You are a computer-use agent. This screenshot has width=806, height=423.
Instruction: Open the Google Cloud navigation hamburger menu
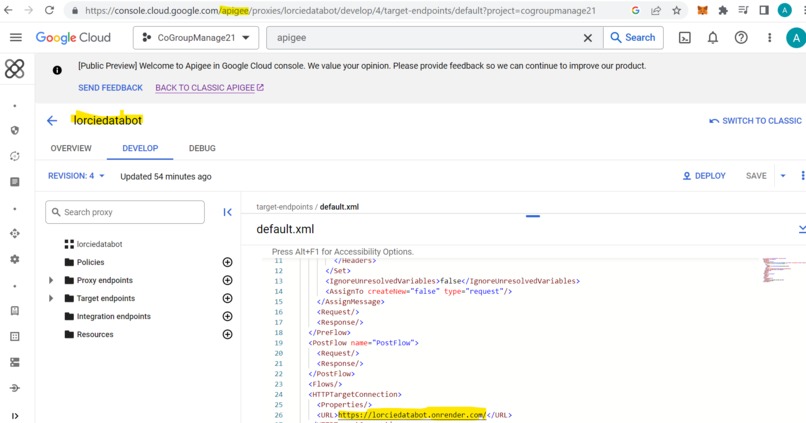16,38
